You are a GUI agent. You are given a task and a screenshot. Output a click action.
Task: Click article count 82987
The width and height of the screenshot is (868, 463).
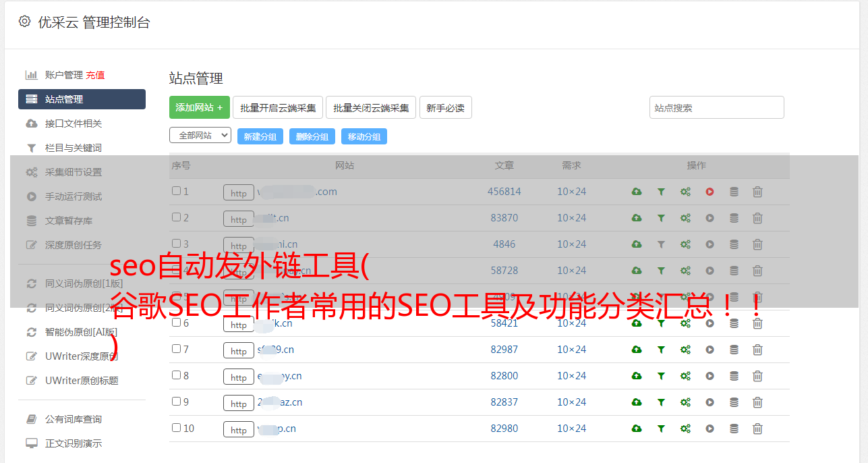504,350
